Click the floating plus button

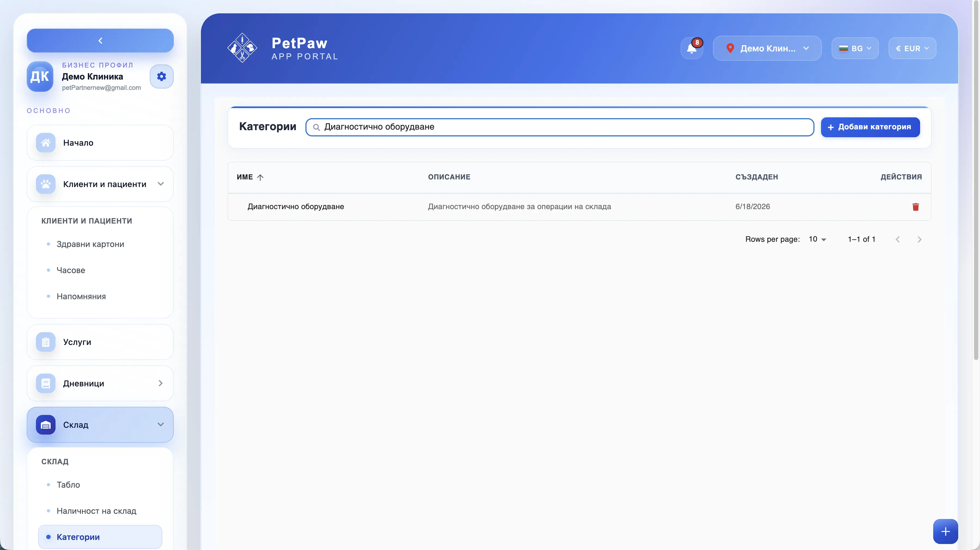[x=945, y=531]
